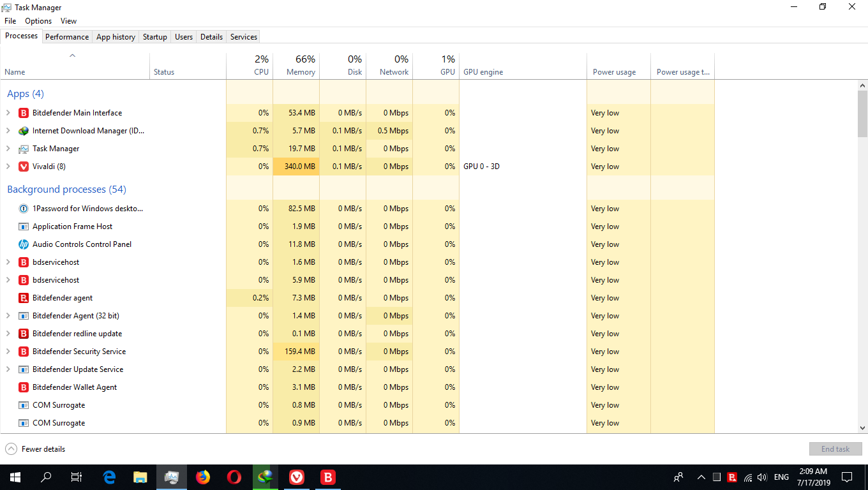Open Opera browser from the taskbar
The image size is (868, 490).
pyautogui.click(x=234, y=477)
